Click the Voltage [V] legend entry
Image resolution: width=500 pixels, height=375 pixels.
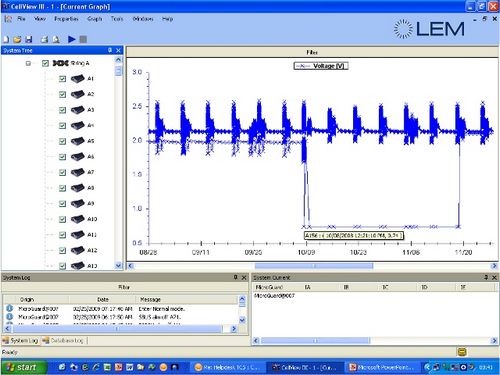pos(321,66)
